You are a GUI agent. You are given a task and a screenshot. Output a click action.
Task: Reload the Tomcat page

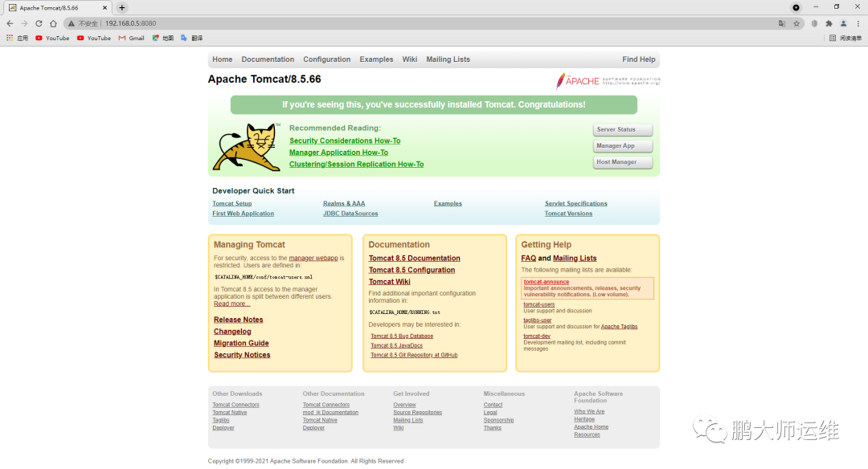click(39, 23)
